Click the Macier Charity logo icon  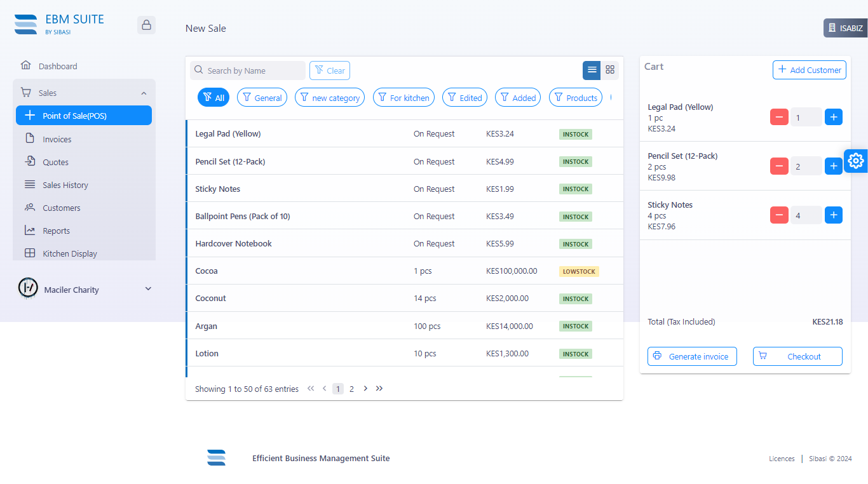point(28,289)
